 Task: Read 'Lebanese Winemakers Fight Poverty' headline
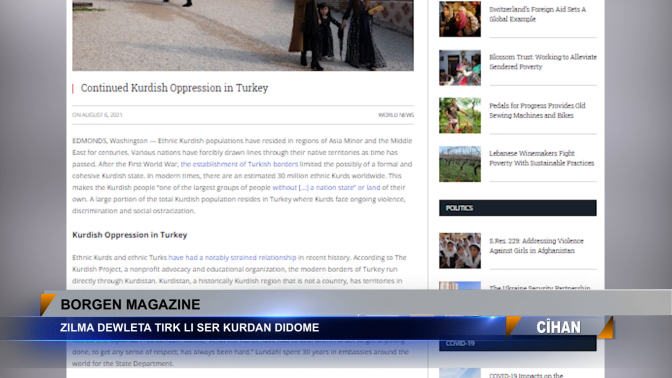[x=542, y=158]
